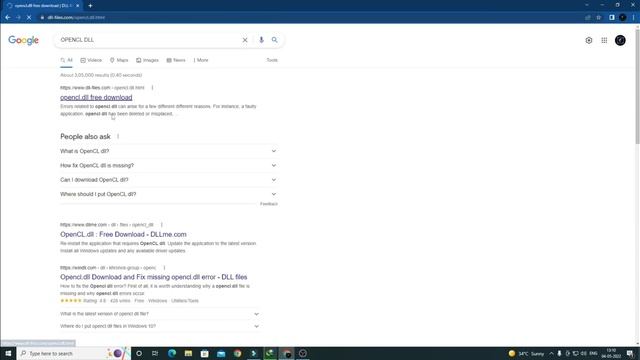The height and width of the screenshot is (360, 640).
Task: Bookmark this page with the star
Action: pyautogui.click(x=599, y=18)
